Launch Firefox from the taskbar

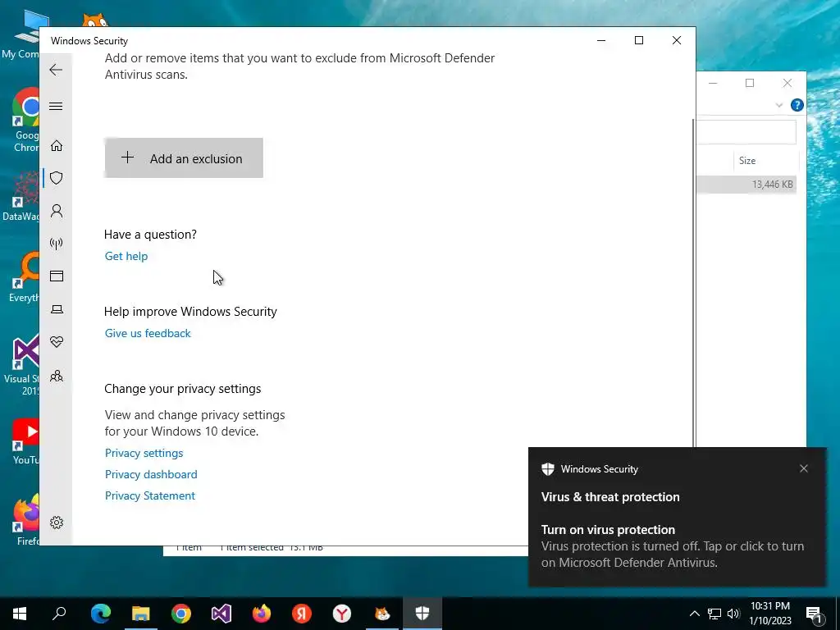tap(262, 614)
